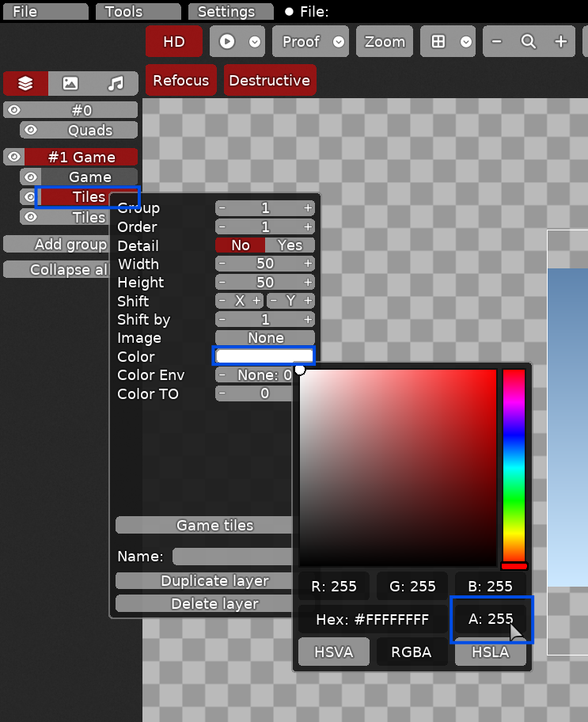Open the Settings menu
This screenshot has height=722, width=588.
point(230,12)
